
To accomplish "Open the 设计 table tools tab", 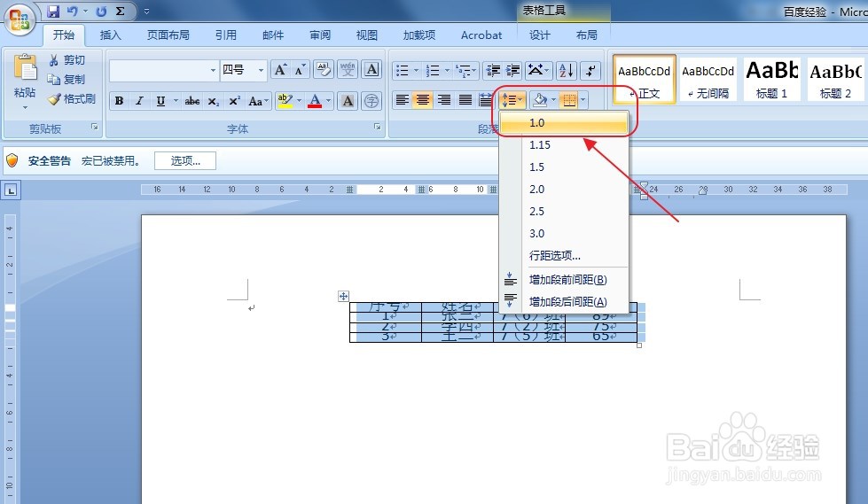I will tap(539, 35).
